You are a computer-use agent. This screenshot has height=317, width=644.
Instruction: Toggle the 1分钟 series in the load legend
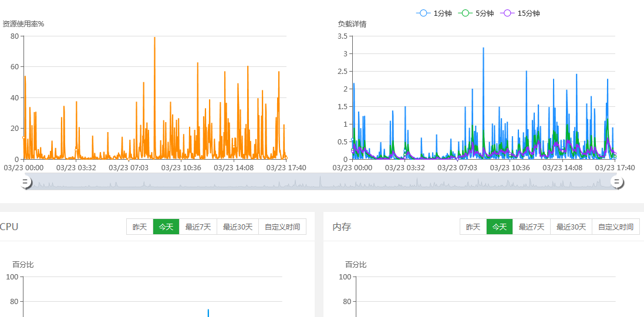tap(434, 13)
